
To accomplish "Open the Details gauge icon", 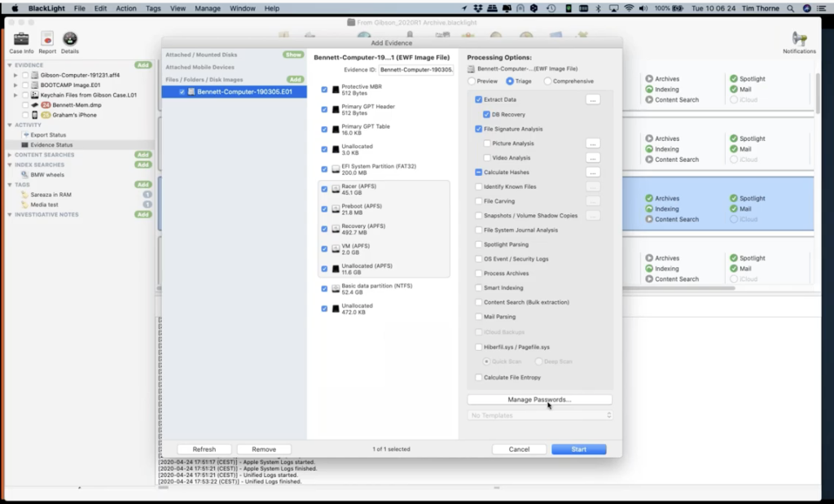I will click(x=70, y=39).
